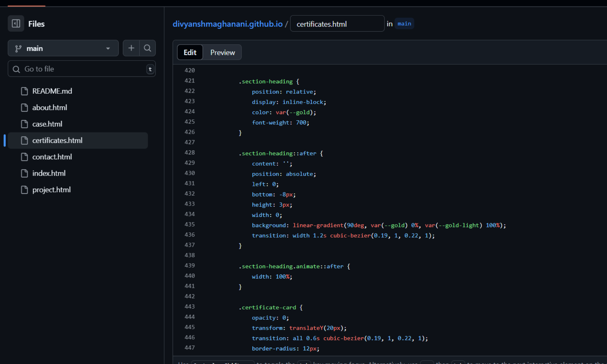Image resolution: width=607 pixels, height=364 pixels.
Task: Click the index.html file icon
Action: pyautogui.click(x=24, y=174)
